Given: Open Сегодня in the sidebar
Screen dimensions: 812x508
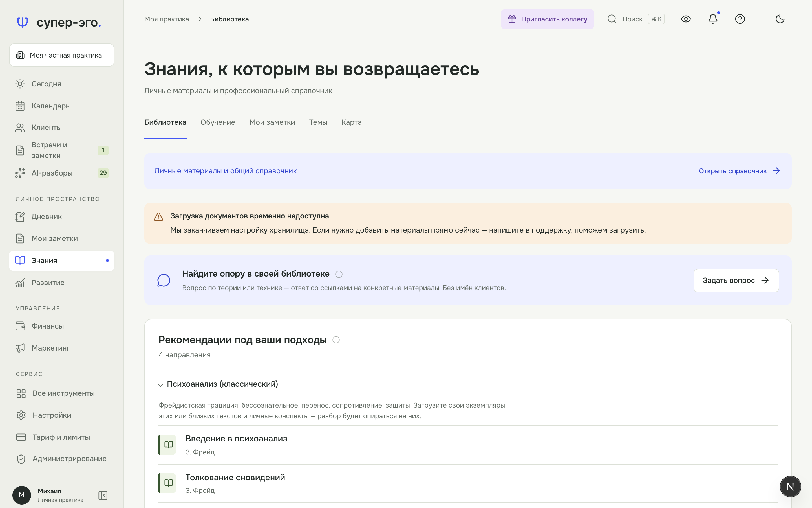Looking at the screenshot, I should pos(62,84).
